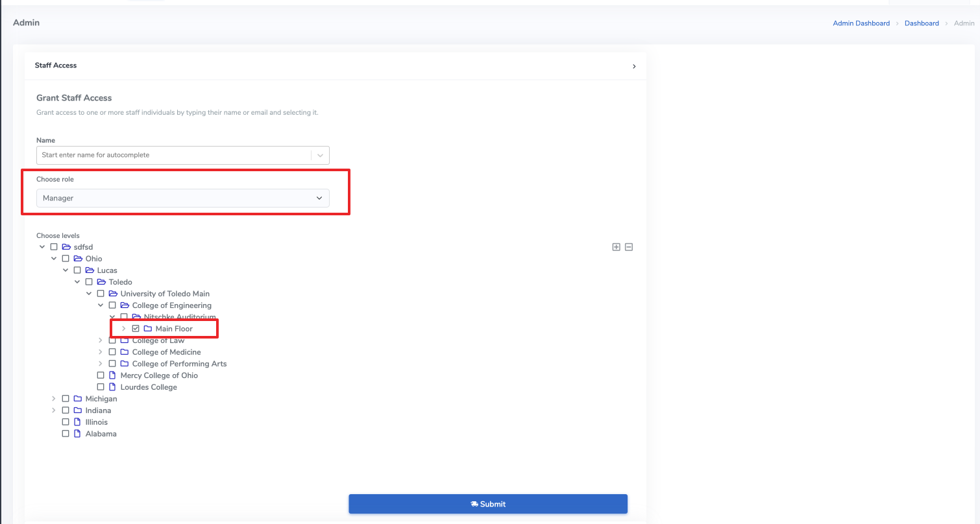
Task: Expand the College of Law node
Action: (x=101, y=340)
